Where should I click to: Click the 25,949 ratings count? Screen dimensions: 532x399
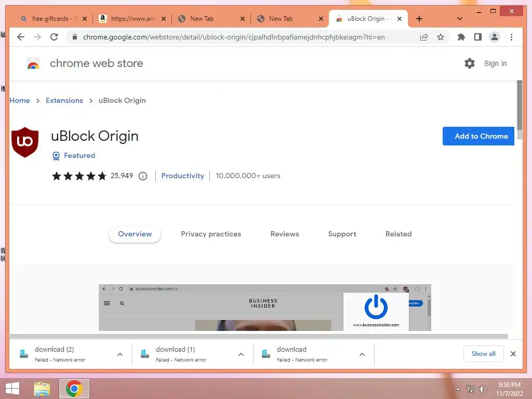(x=122, y=176)
